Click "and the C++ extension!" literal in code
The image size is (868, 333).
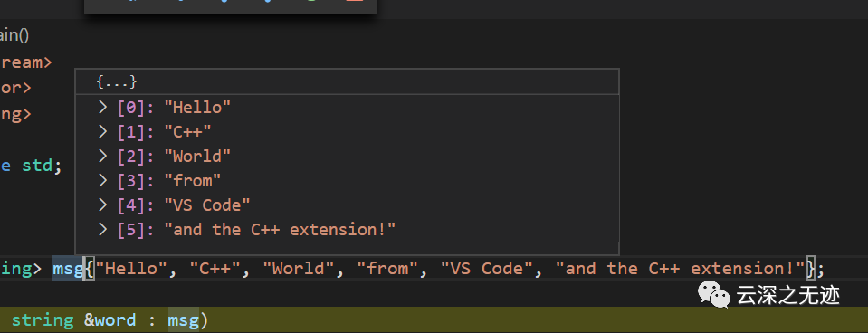680,269
